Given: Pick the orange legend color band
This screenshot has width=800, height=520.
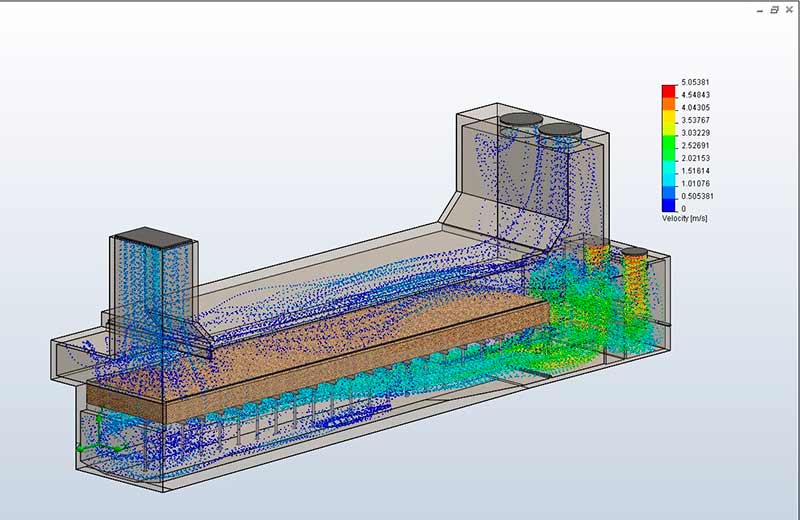Looking at the screenshot, I should pyautogui.click(x=669, y=103).
